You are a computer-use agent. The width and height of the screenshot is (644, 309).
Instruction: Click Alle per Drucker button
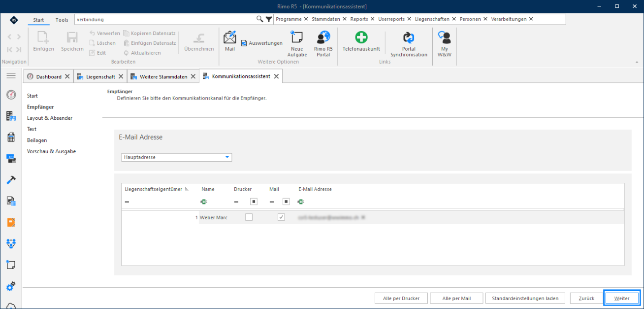tap(401, 298)
